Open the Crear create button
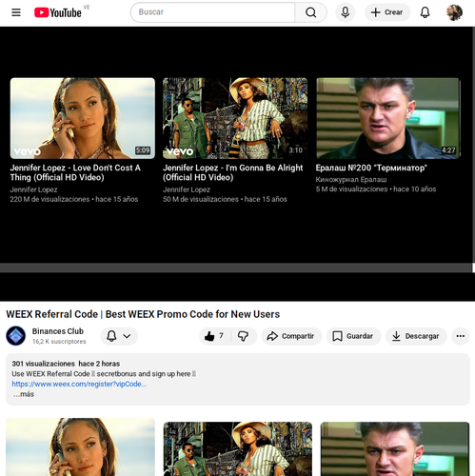This screenshot has width=475, height=476. click(387, 12)
